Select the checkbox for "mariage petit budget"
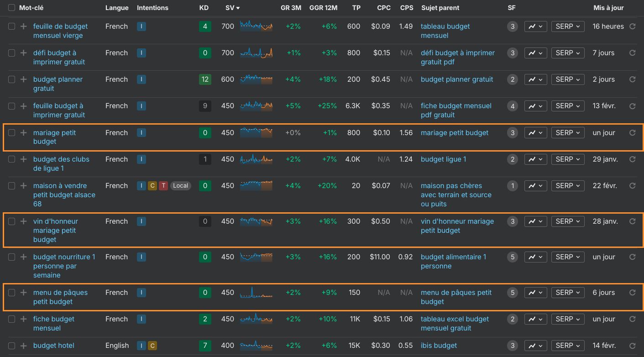 click(x=11, y=133)
